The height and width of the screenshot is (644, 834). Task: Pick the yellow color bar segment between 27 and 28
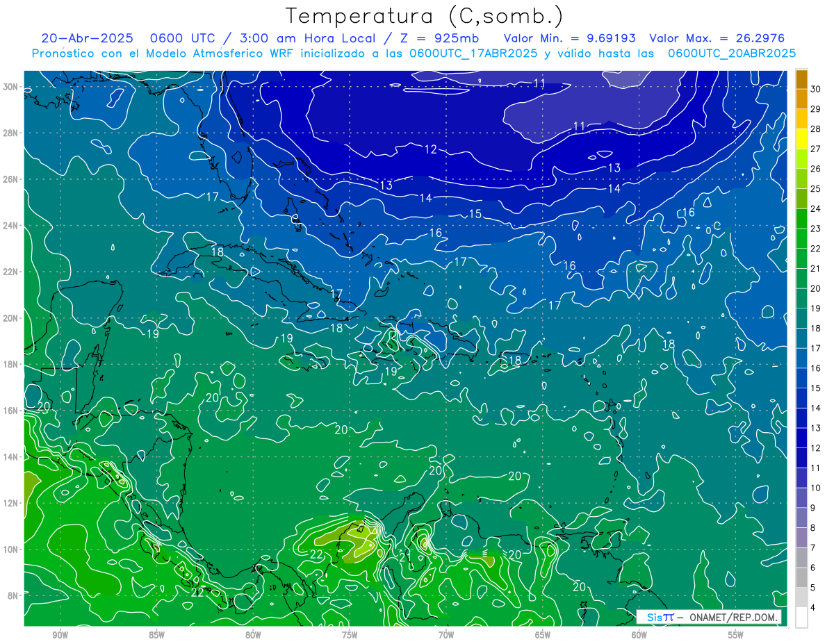click(x=801, y=139)
